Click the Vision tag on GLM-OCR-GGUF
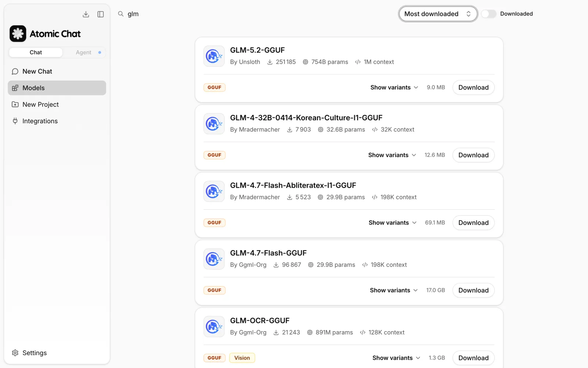 tap(242, 358)
